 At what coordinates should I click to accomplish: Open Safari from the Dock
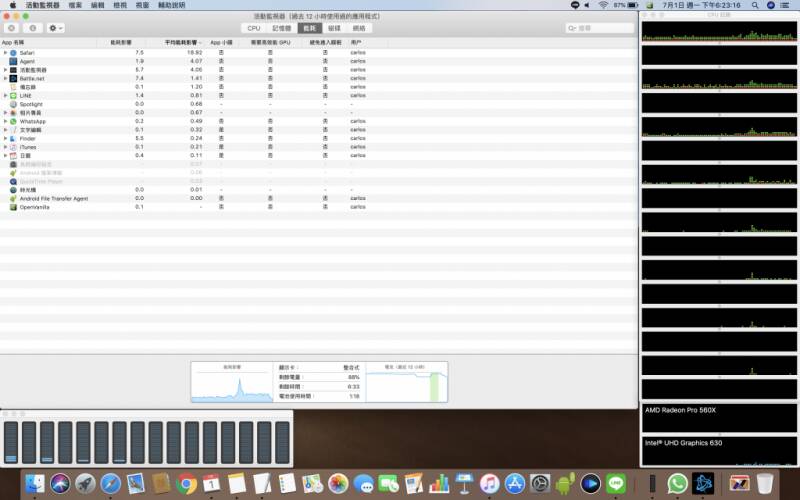pos(111,483)
